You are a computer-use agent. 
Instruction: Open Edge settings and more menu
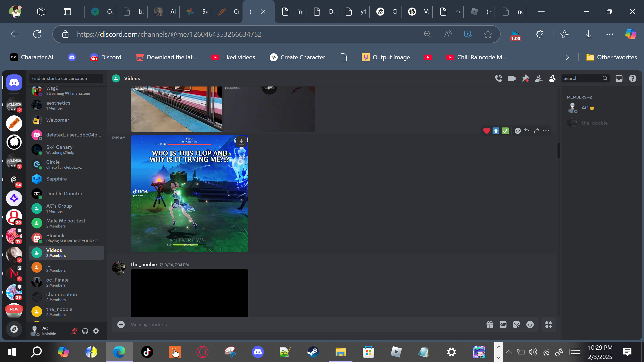click(x=610, y=34)
